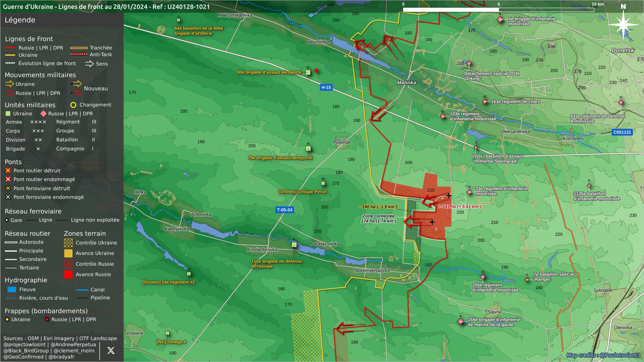Click the X (Twitter) logo icon
This screenshot has width=644, height=362.
point(111,351)
